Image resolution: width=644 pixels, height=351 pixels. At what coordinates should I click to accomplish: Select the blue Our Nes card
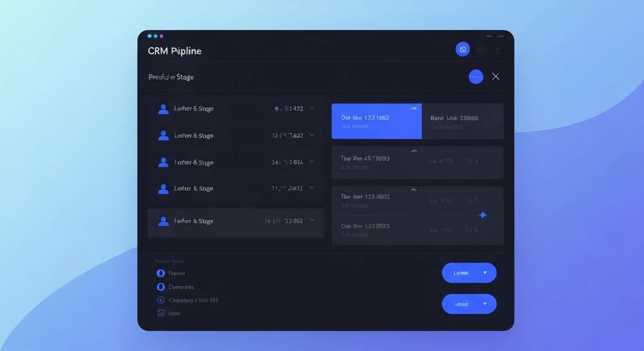click(376, 121)
